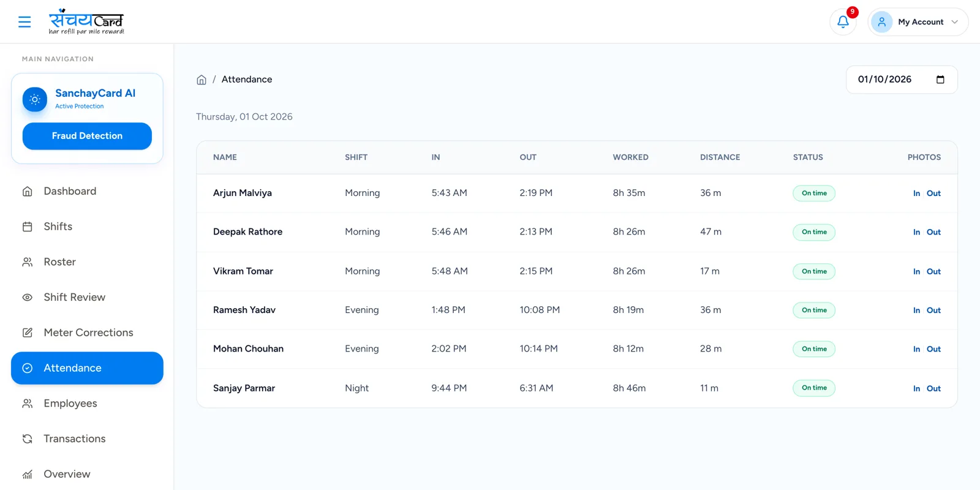This screenshot has width=980, height=490.
Task: Open Transactions from the sidebar
Action: [87, 439]
